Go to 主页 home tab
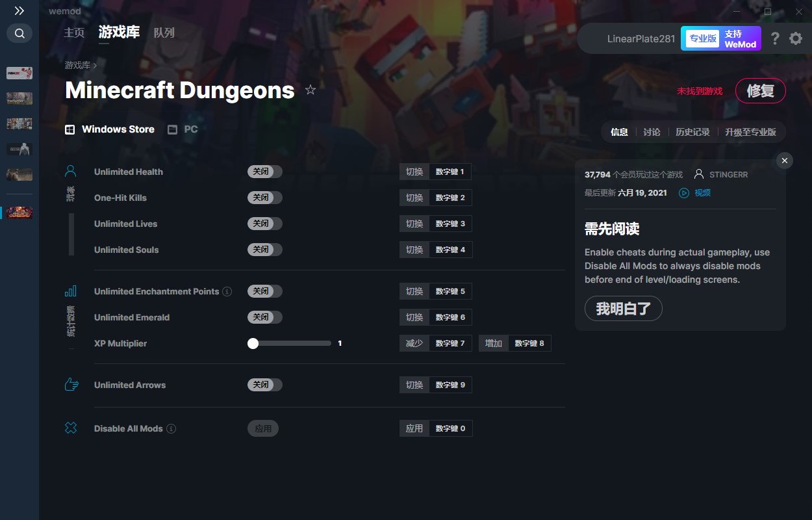 (74, 32)
